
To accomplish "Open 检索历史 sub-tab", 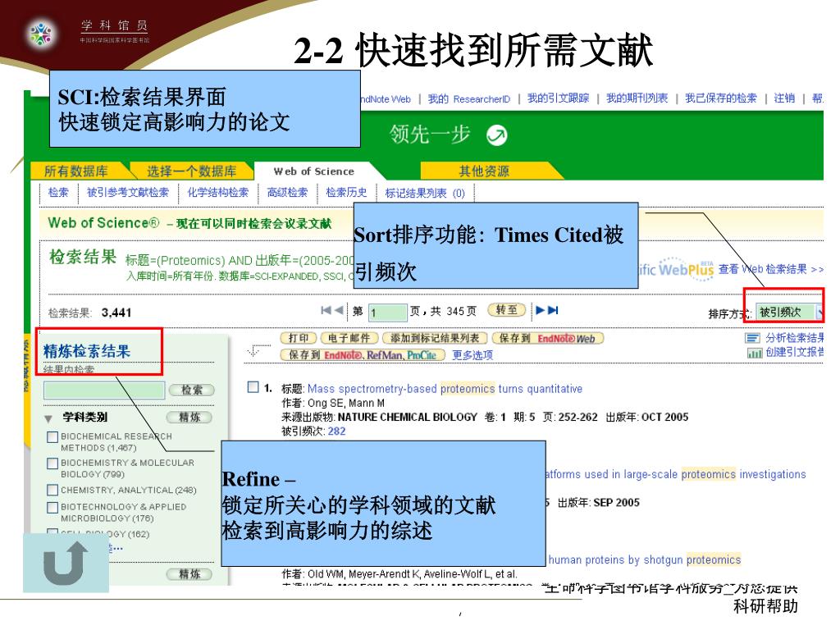I will (x=346, y=192).
